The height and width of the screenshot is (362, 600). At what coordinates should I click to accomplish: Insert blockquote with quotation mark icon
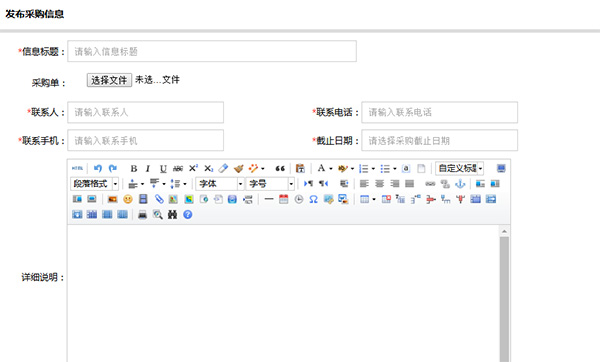(x=280, y=168)
